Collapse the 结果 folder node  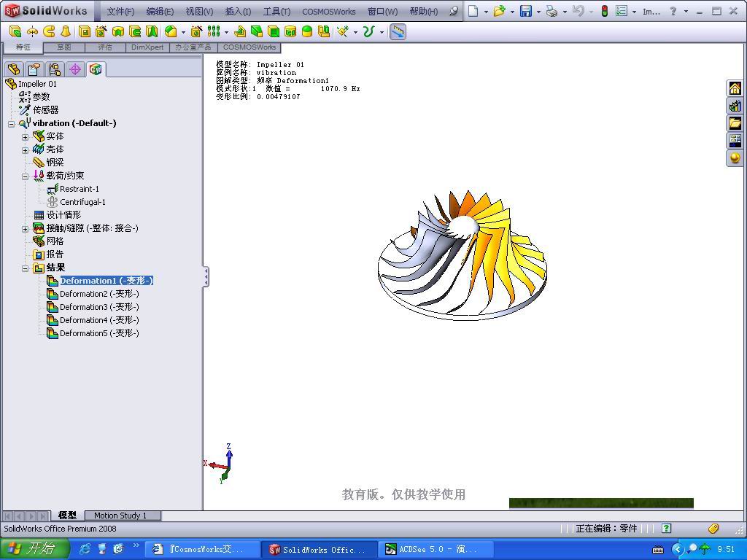[x=25, y=268]
